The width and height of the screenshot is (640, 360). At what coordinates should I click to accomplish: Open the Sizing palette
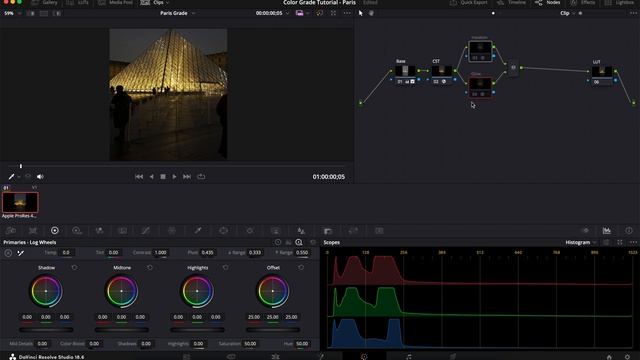tap(353, 231)
